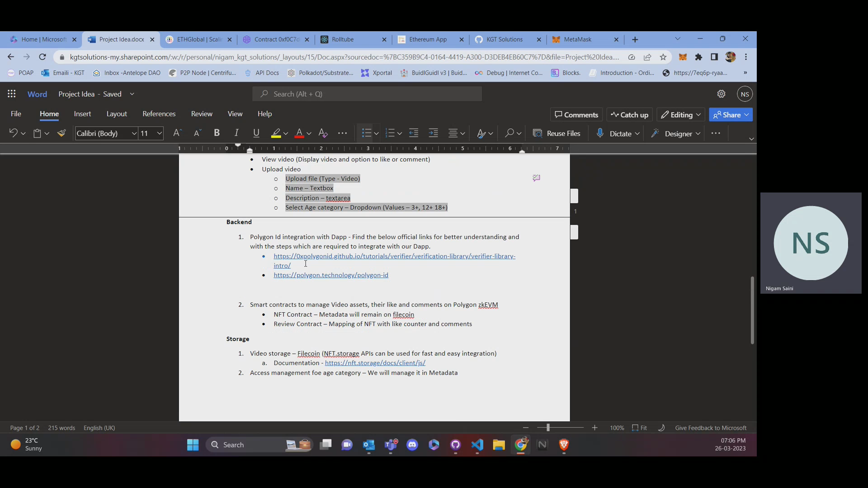Grow font size icon
The width and height of the screenshot is (868, 488).
[177, 133]
